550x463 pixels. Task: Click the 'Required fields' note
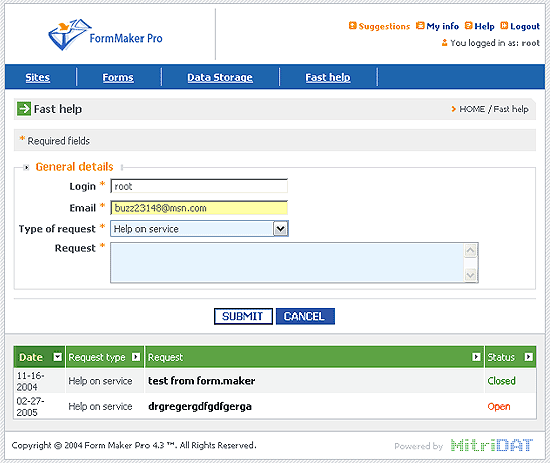(x=59, y=141)
